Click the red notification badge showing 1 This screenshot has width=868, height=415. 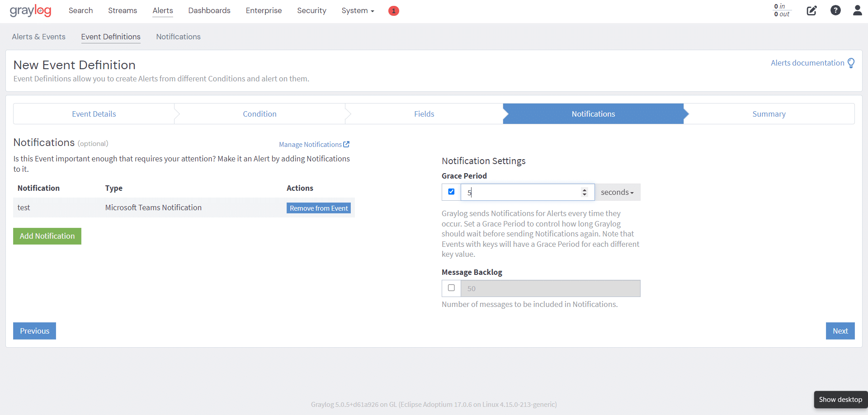(393, 11)
